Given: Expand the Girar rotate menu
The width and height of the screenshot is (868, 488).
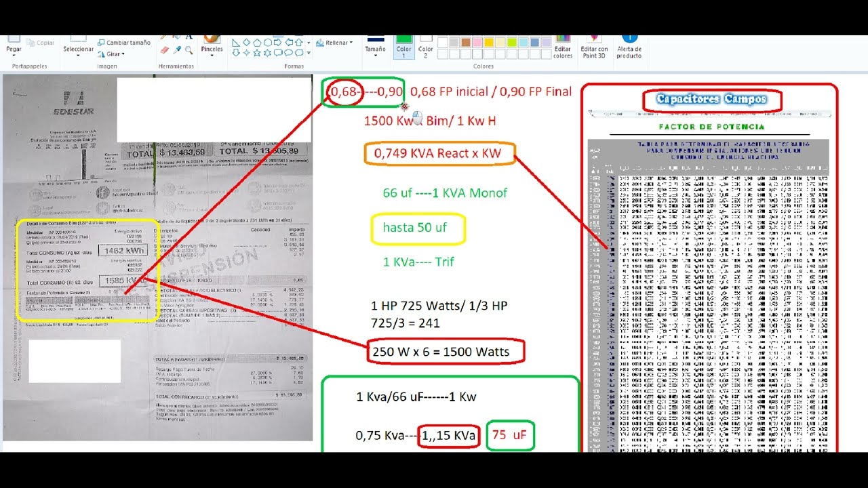Looking at the screenshot, I should click(x=122, y=54).
